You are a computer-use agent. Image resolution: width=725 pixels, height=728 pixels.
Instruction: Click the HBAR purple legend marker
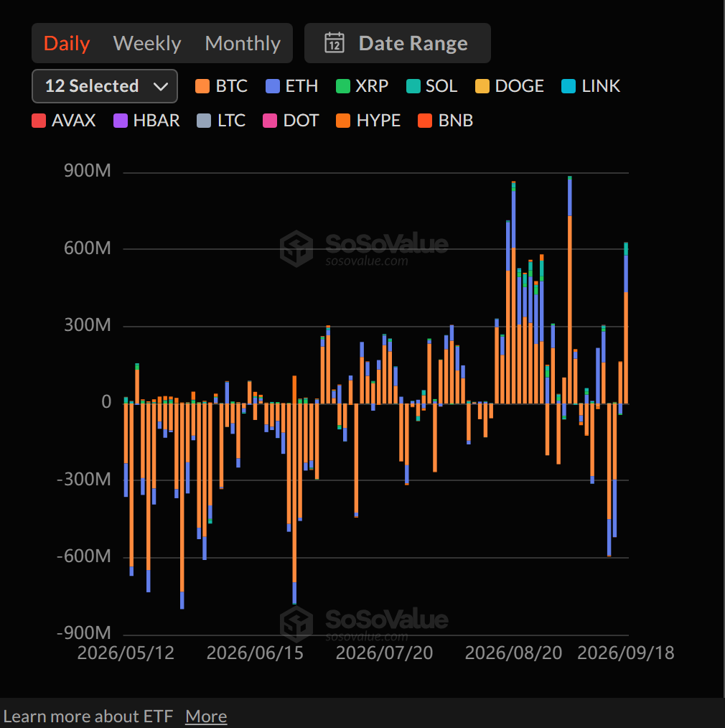coord(121,121)
